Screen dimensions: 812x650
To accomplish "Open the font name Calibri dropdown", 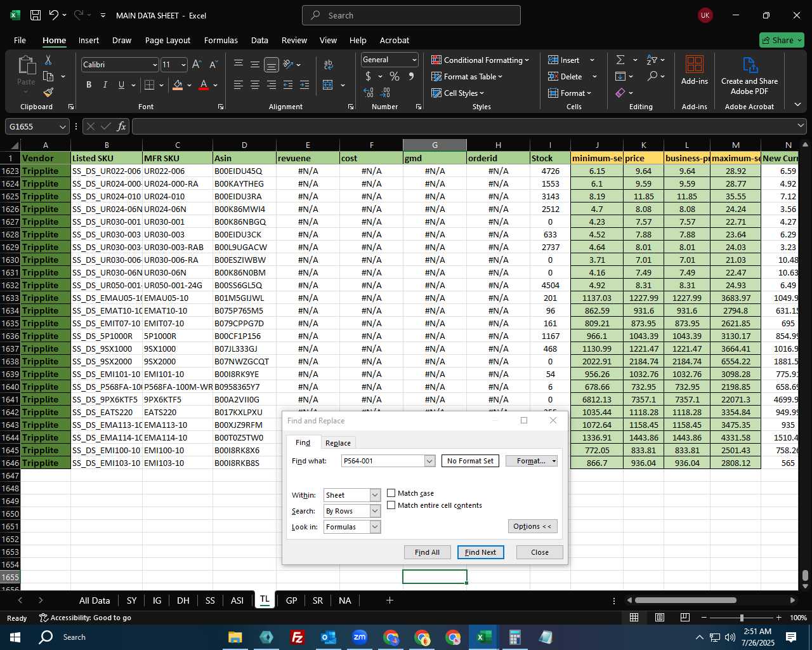I will point(155,65).
